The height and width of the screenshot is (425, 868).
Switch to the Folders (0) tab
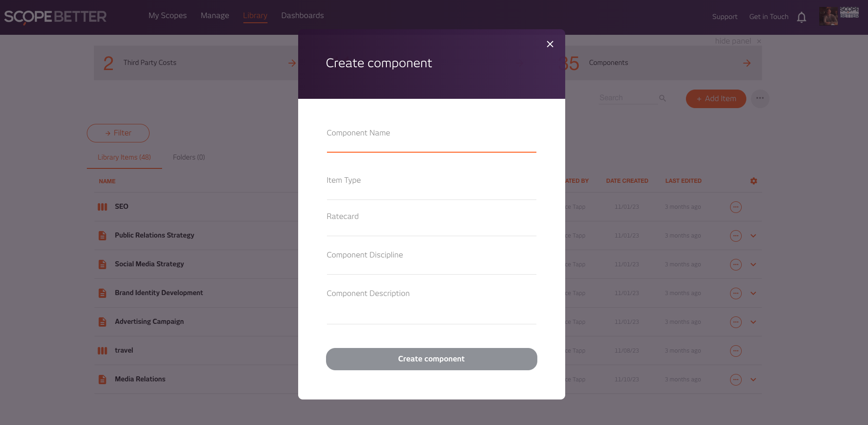pos(189,157)
